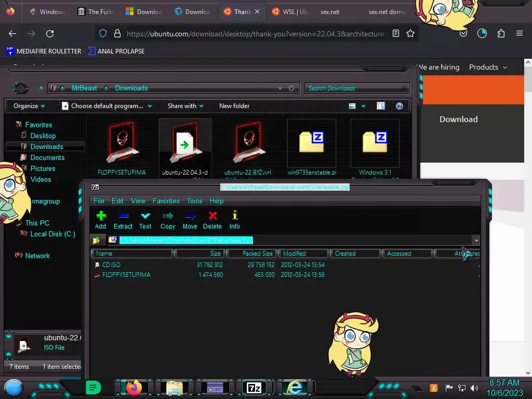532x399 pixels.
Task: Click the Test icon in 7-Zip
Action: pyautogui.click(x=145, y=220)
